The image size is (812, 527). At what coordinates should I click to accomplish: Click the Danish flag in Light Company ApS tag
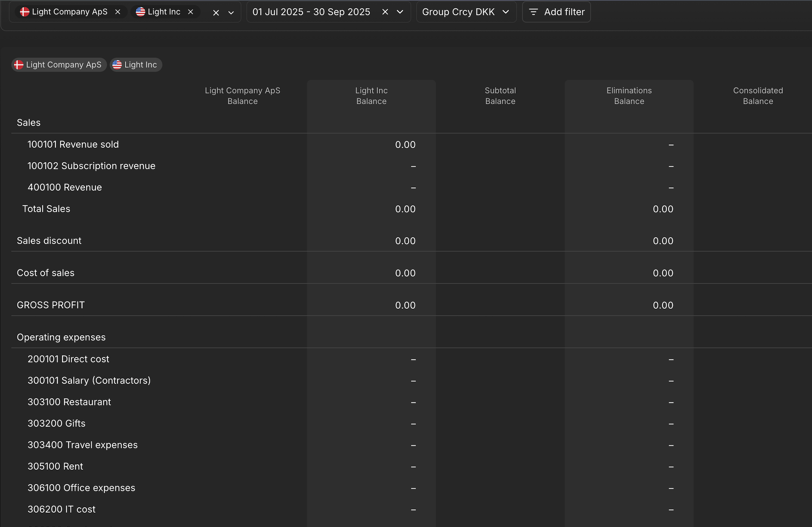[18, 65]
